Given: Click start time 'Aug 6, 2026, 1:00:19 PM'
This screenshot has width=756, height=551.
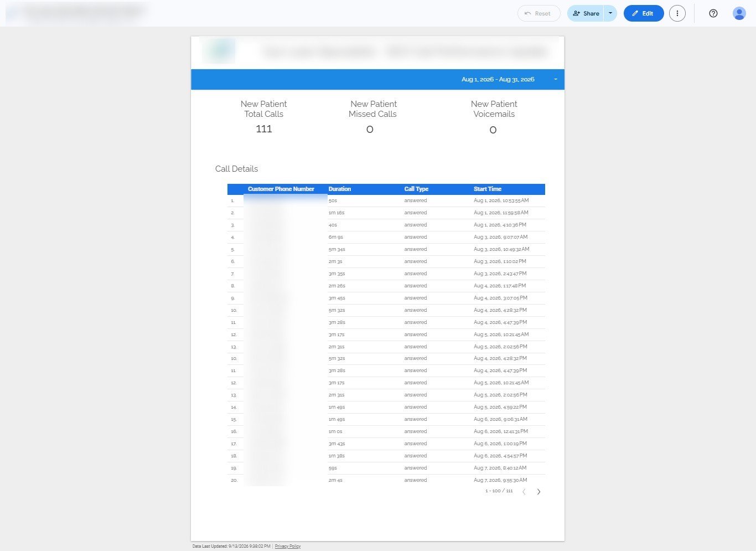Looking at the screenshot, I should point(500,444).
